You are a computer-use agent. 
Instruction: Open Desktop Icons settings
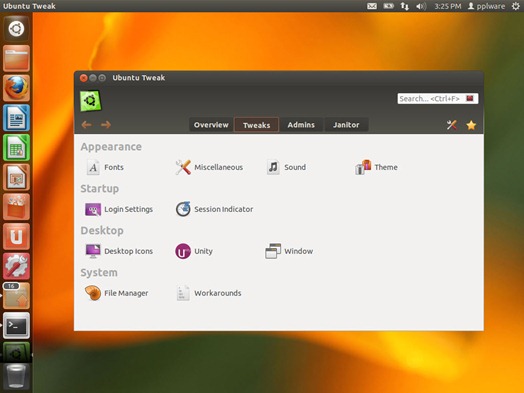[119, 251]
